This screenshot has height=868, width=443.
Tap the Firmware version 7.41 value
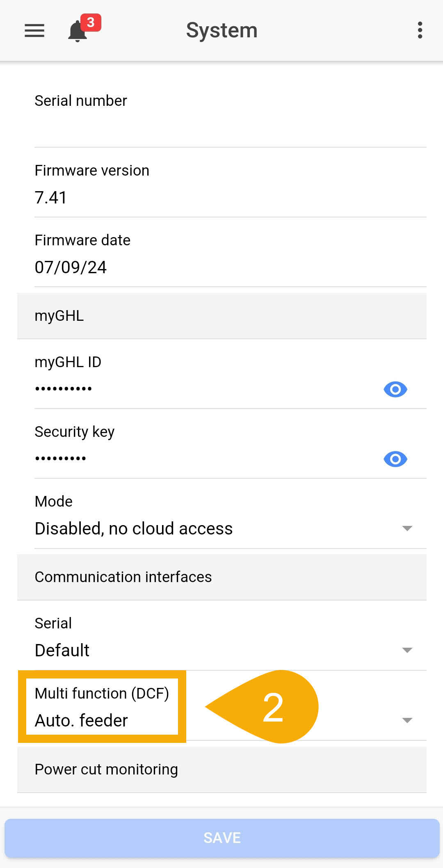pos(51,198)
